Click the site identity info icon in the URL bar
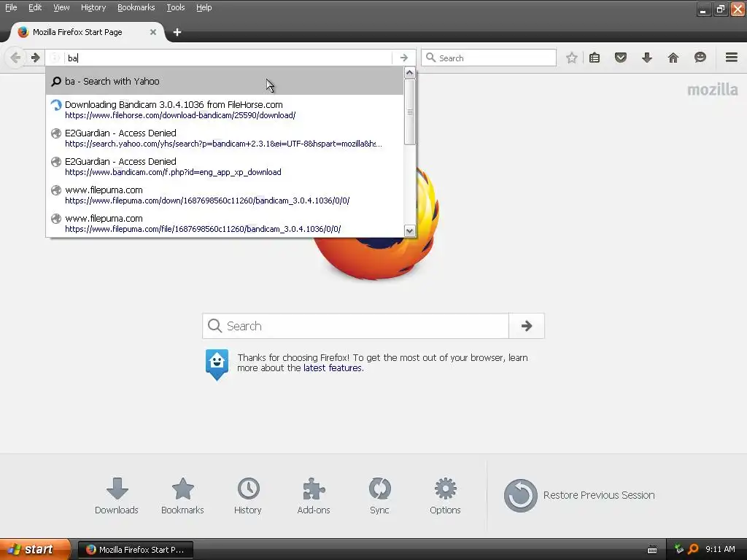 tap(55, 58)
